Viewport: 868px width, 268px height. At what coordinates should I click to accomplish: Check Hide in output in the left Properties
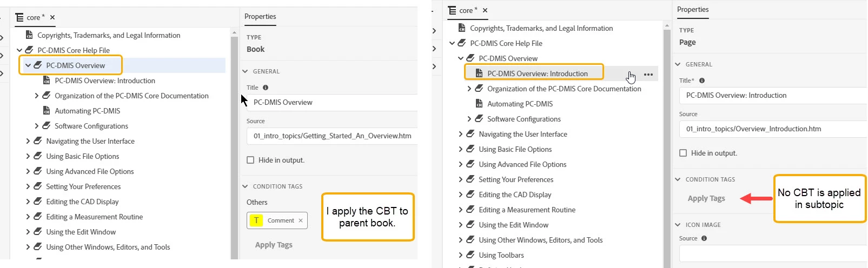pos(250,160)
